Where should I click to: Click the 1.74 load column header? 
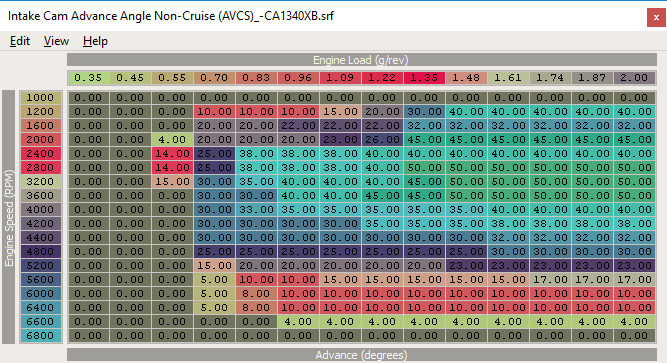click(550, 78)
